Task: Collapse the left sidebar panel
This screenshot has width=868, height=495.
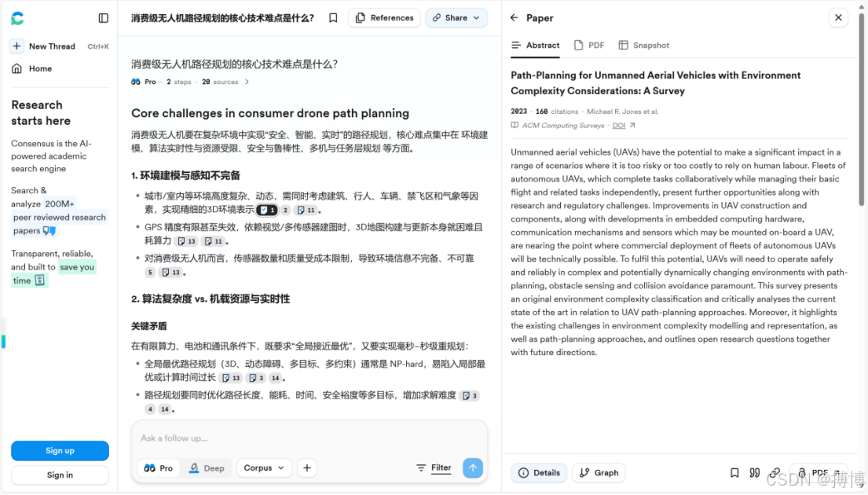Action: [104, 18]
